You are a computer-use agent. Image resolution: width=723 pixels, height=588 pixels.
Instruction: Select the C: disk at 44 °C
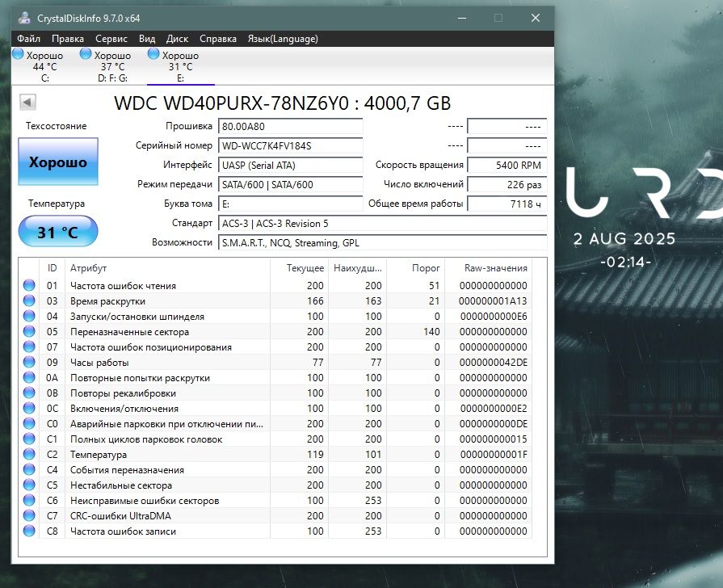[x=44, y=66]
